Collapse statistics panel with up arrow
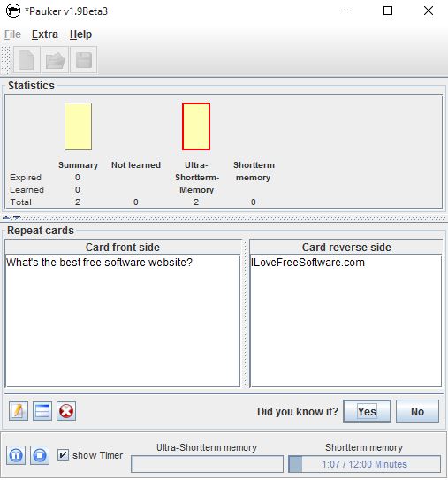 [6, 217]
